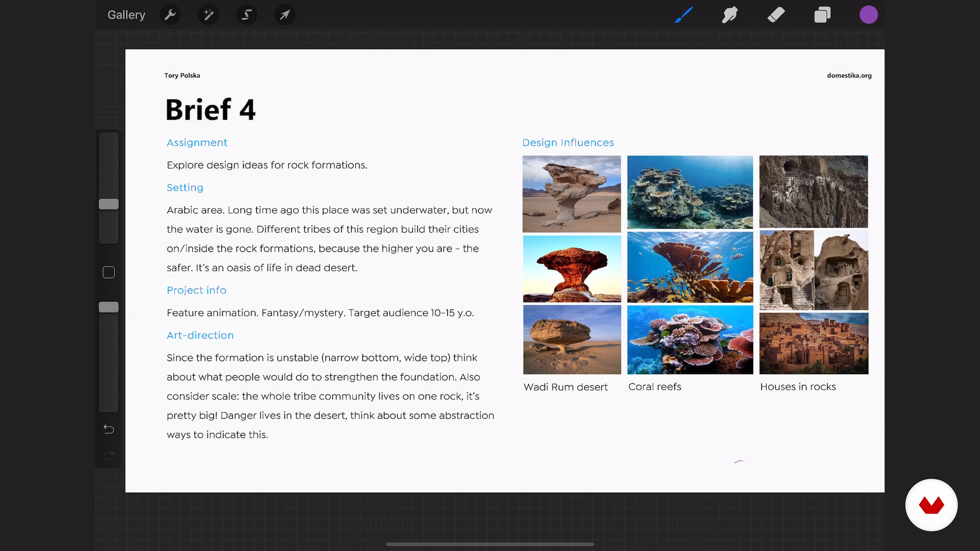
Task: Activate the Transform arrow tool
Action: pyautogui.click(x=285, y=15)
